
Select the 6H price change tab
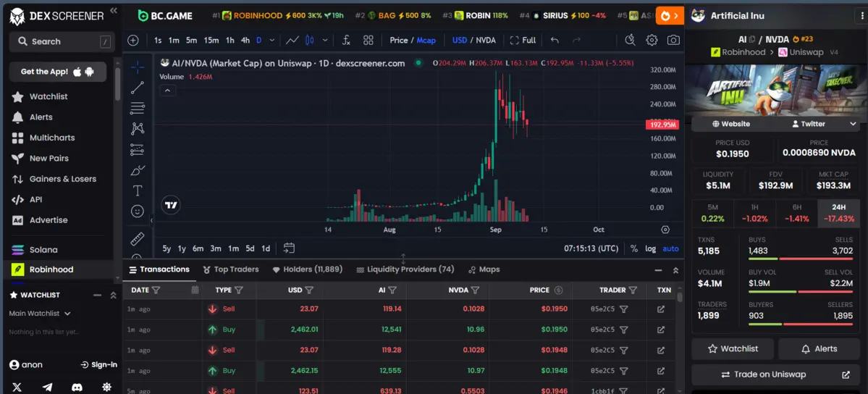[796, 214]
